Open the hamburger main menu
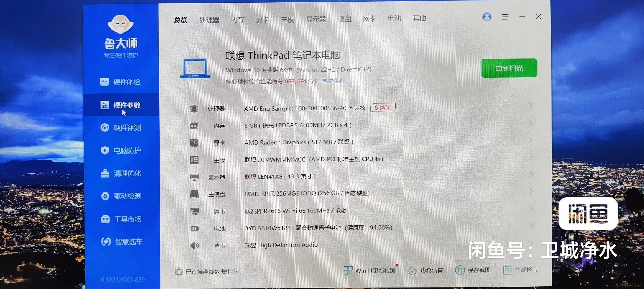 pyautogui.click(x=505, y=17)
